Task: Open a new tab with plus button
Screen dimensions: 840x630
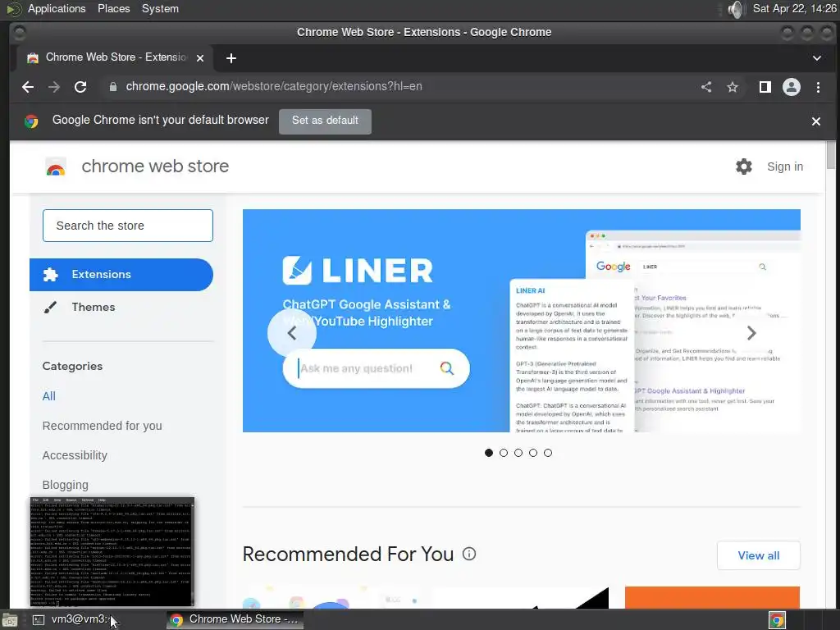Action: 231,58
